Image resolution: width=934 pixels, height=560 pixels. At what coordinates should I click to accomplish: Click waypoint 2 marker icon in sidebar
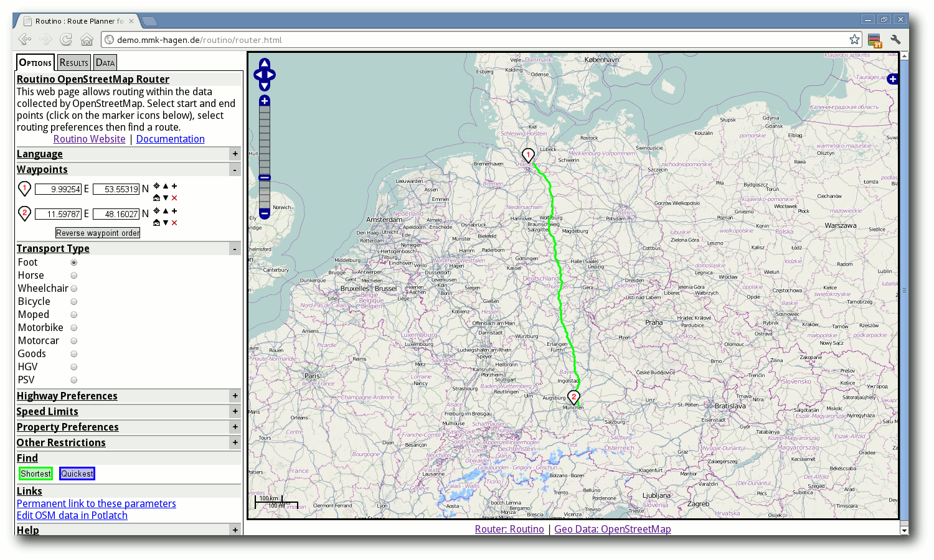click(x=24, y=213)
